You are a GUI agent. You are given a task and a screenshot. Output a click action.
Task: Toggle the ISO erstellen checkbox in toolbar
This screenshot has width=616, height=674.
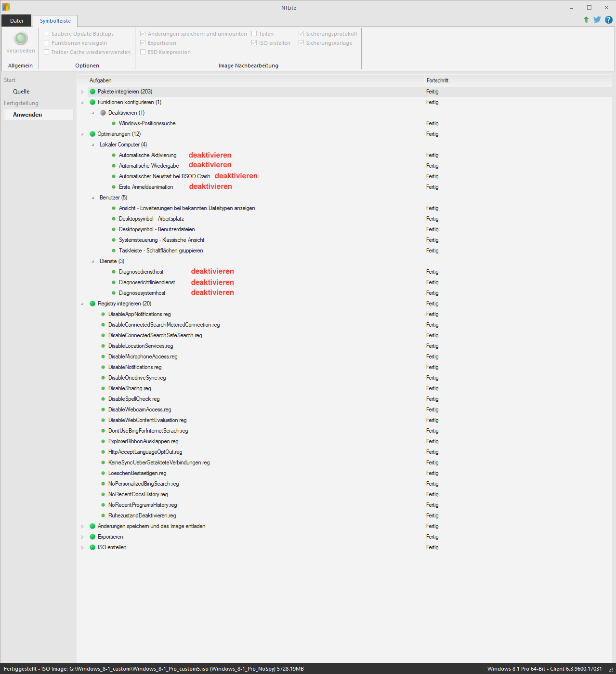tap(254, 43)
